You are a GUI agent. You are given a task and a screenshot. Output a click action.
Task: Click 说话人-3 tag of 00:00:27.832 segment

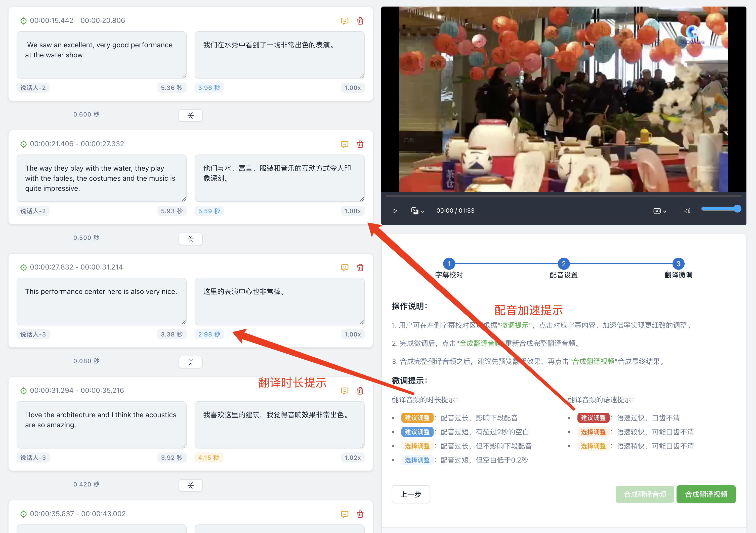(x=33, y=334)
